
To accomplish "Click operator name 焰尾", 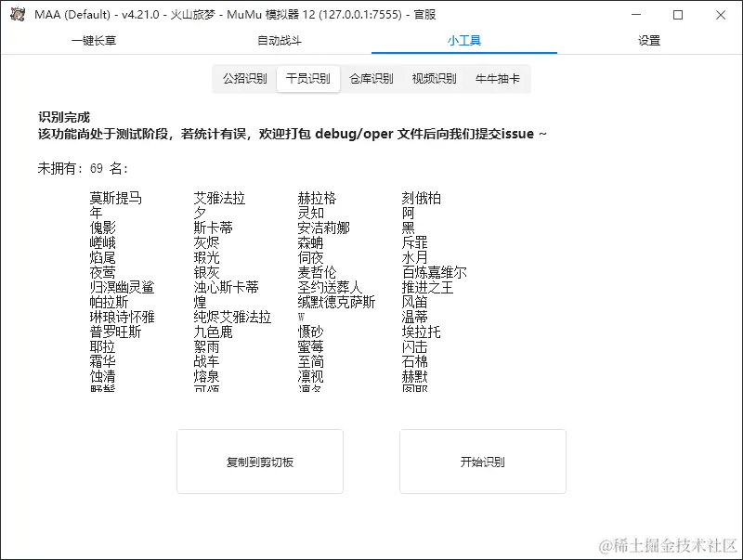I will pyautogui.click(x=103, y=257).
